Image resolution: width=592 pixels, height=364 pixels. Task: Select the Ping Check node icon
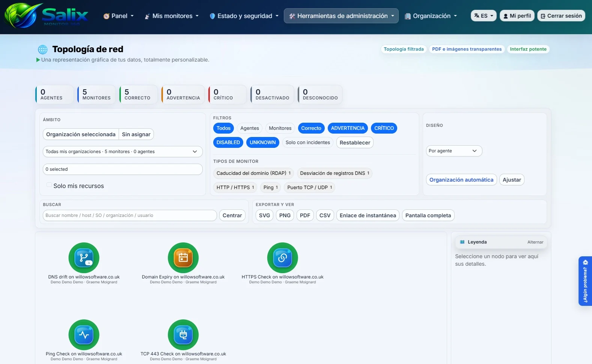point(84,335)
